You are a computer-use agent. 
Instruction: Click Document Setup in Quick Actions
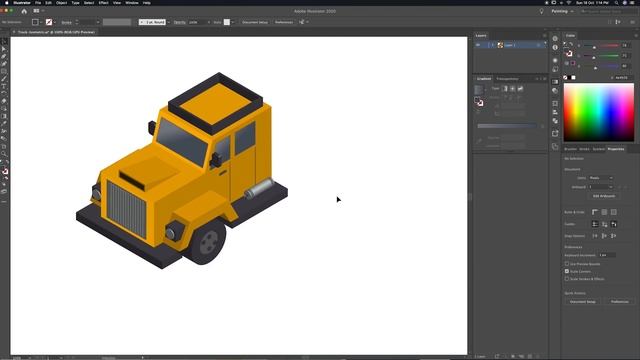click(x=582, y=302)
